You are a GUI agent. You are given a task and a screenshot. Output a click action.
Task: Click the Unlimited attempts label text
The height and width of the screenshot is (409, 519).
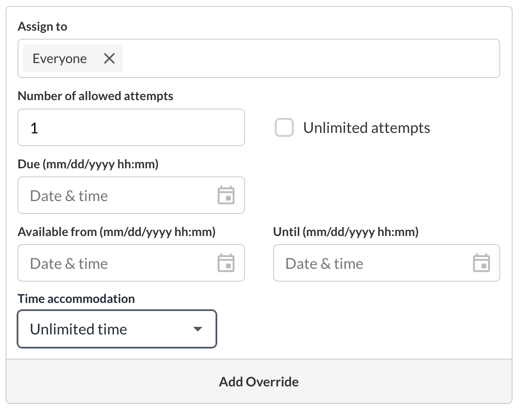pos(366,128)
